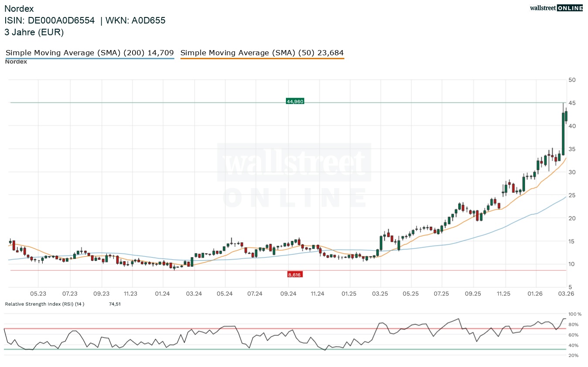Image resolution: width=588 pixels, height=367 pixels.
Task: Toggle the SMA (200) legend entry
Action: coord(89,53)
